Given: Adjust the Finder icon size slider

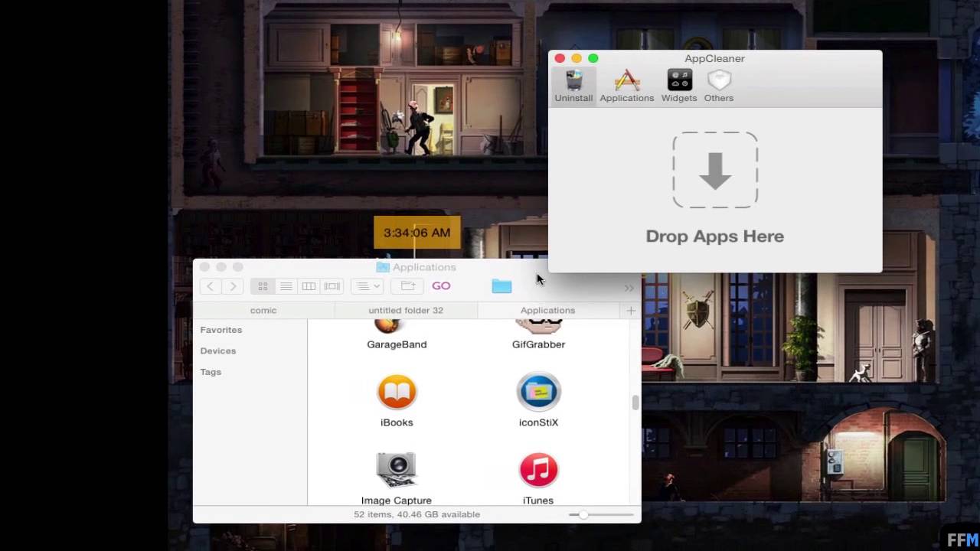Looking at the screenshot, I should [584, 515].
